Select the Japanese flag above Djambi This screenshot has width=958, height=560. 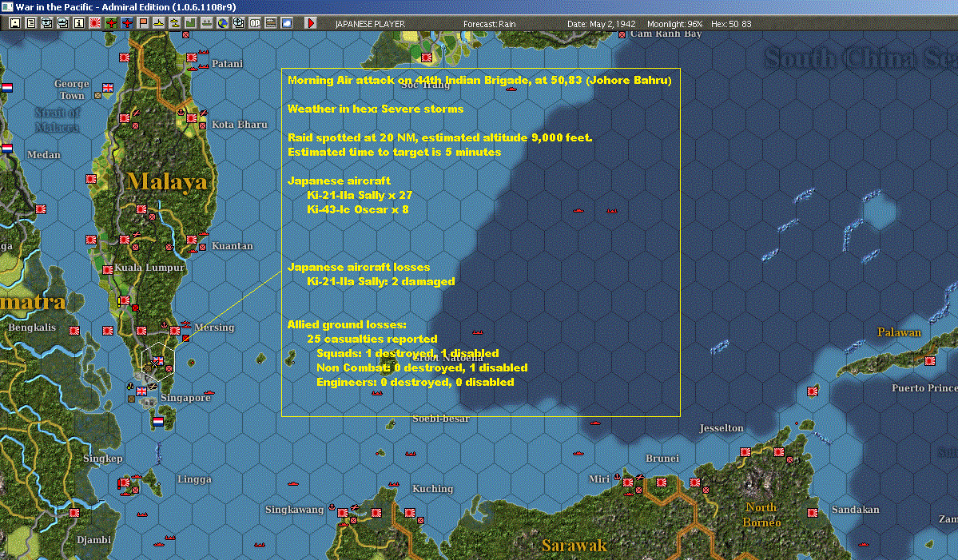point(74,513)
